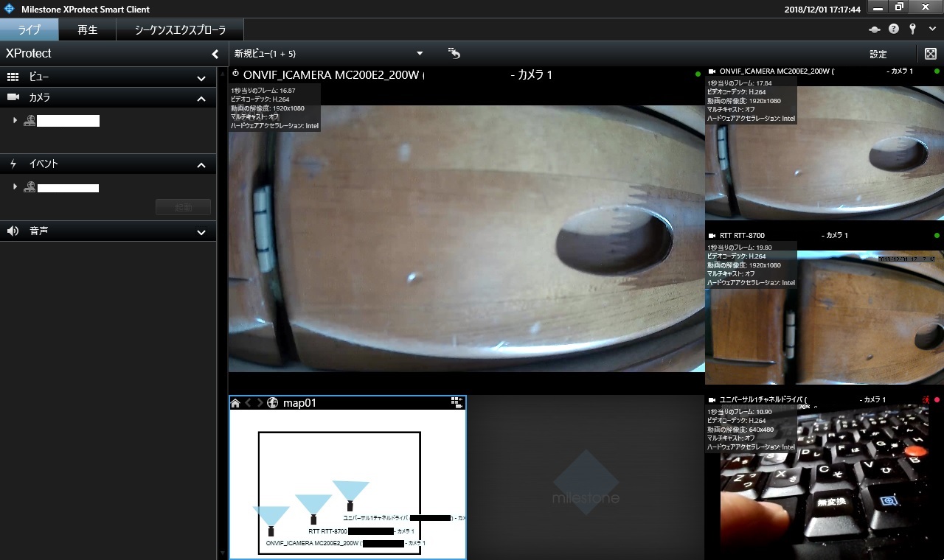Viewport: 944px width, 560px height.
Task: Click the red status dot of ユニバーサル camera
Action: (x=937, y=399)
